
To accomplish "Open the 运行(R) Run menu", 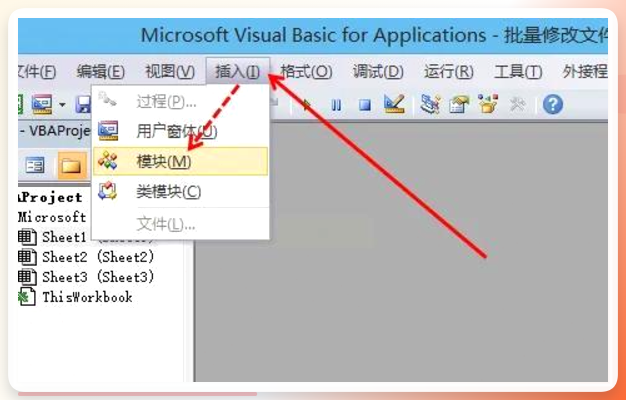I will coord(448,72).
